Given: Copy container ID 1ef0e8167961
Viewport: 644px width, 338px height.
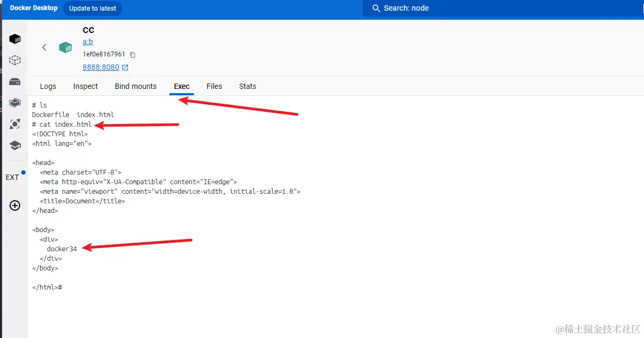Looking at the screenshot, I should coord(133,54).
